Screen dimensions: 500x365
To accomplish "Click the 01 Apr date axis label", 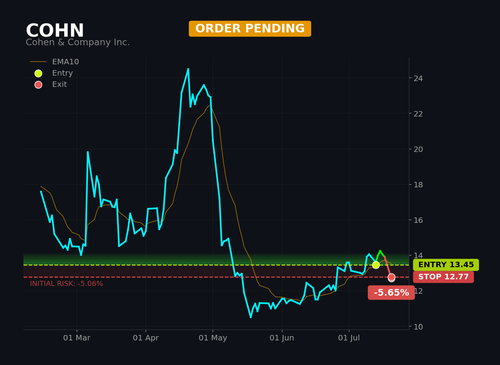I will (146, 338).
